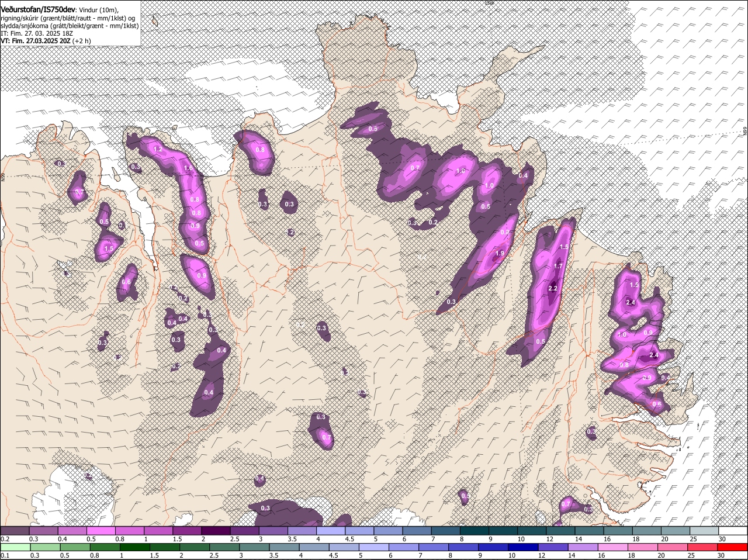
Task: Click the top-row teal swatch starting at 8
Action: pyautogui.click(x=474, y=531)
